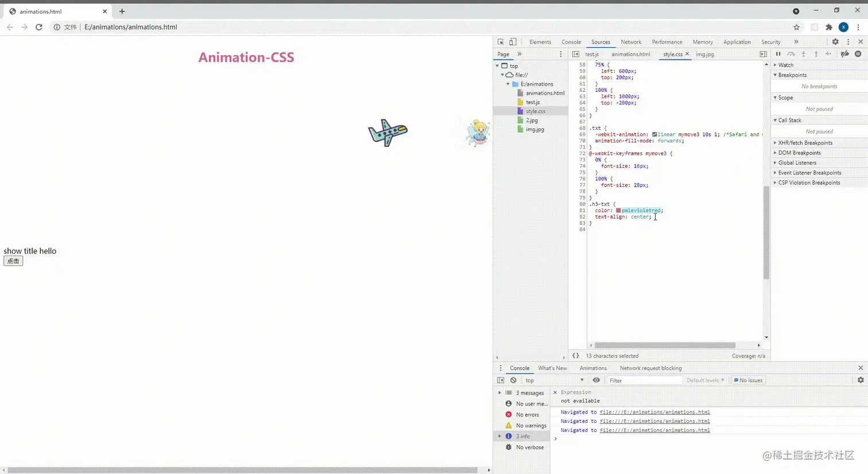Collapse the Breakpoints section
The height and width of the screenshot is (474, 868).
click(775, 75)
